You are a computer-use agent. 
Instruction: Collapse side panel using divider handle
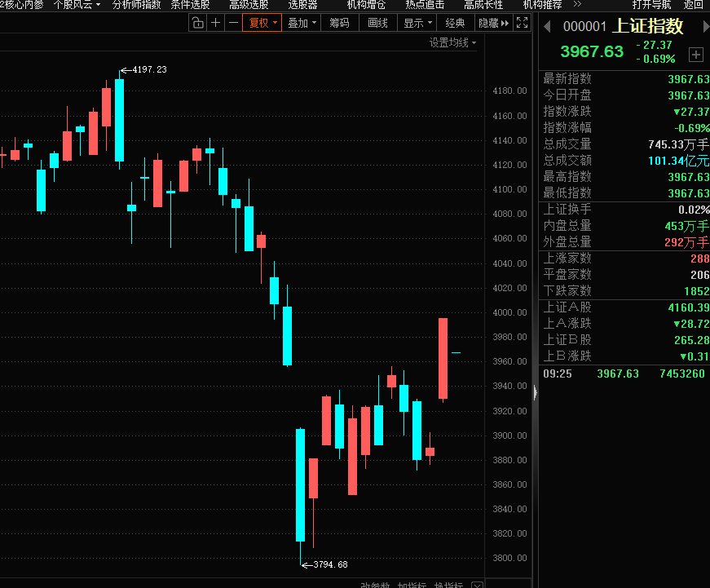pos(535,393)
